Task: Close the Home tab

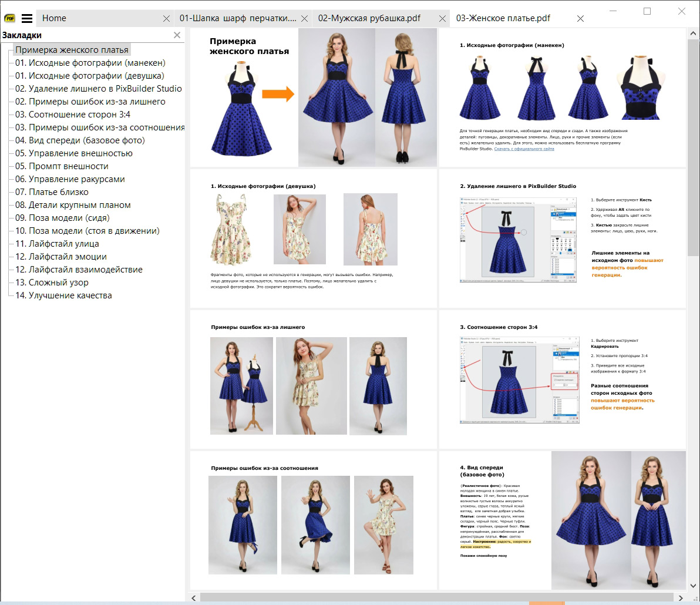Action: pos(166,18)
